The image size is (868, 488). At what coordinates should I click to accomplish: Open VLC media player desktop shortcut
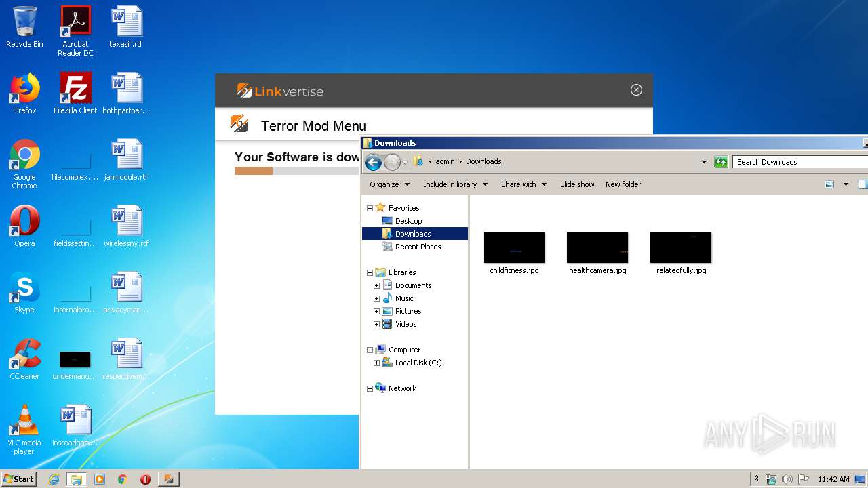tap(24, 430)
